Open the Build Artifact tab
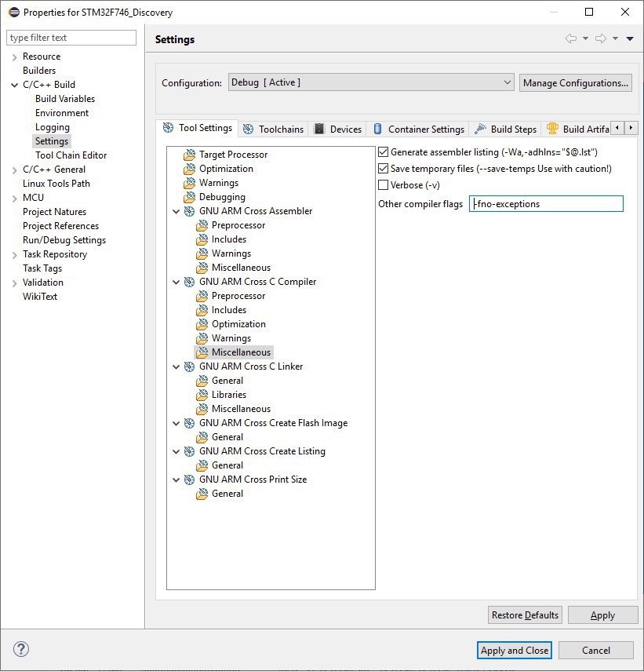This screenshot has width=644, height=671. 577,129
